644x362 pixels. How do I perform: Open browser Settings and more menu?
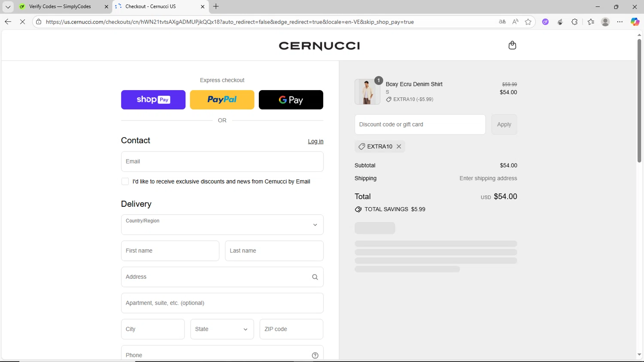(x=620, y=21)
